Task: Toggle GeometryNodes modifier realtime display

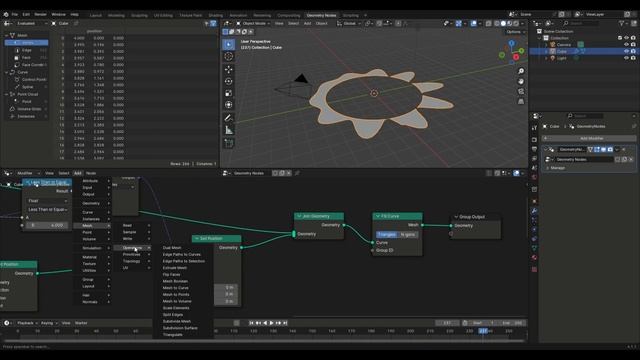Action: [x=603, y=149]
